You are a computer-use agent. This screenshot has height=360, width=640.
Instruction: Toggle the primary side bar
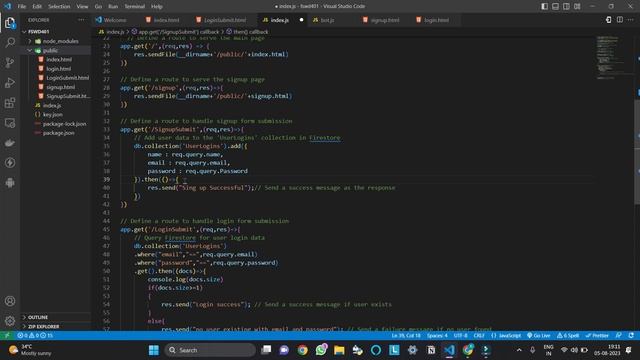click(544, 6)
